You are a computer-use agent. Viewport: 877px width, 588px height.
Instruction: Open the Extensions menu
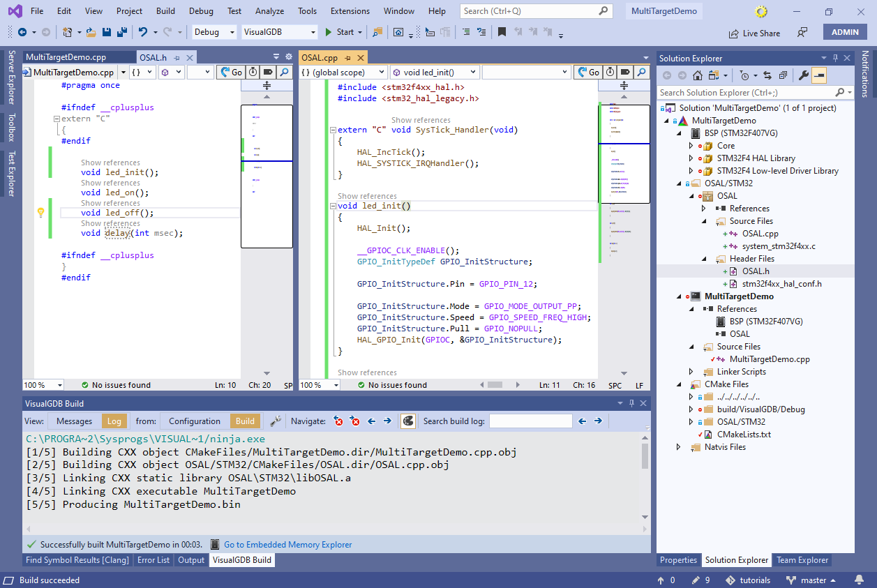(350, 11)
